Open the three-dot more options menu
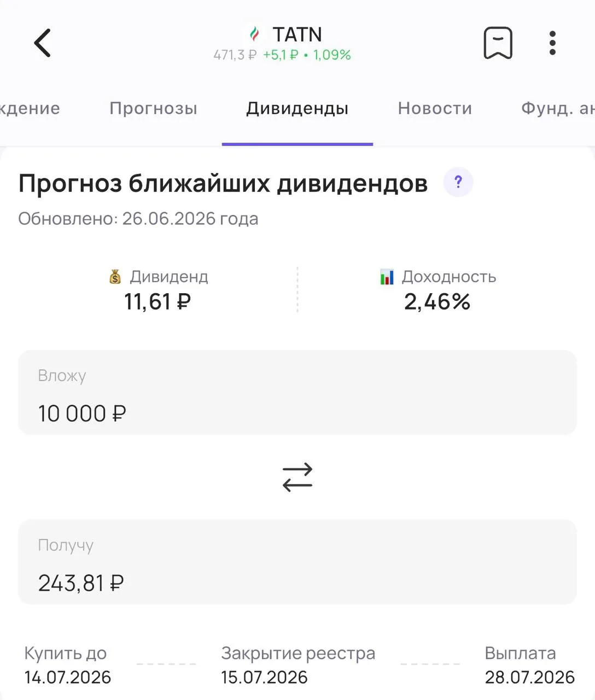Image resolution: width=595 pixels, height=700 pixels. pos(552,43)
